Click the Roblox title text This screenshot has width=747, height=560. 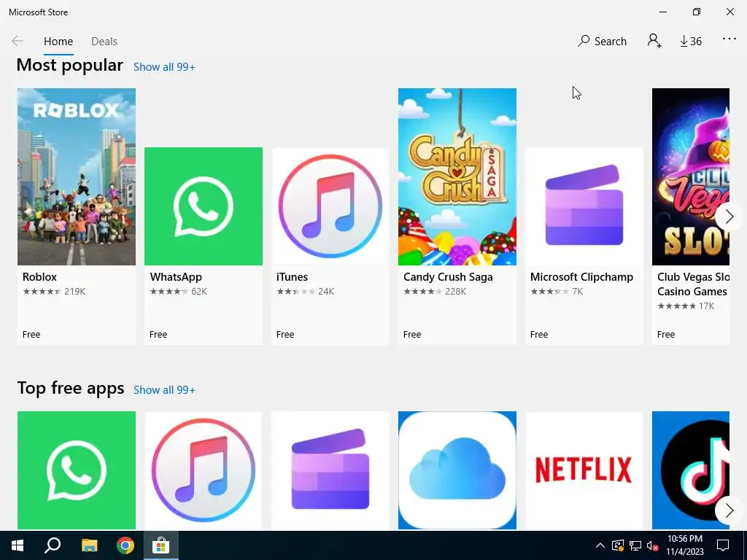39,276
